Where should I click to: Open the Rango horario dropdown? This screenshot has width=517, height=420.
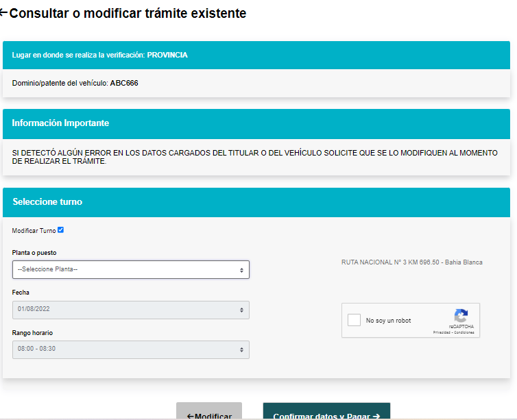tap(131, 349)
